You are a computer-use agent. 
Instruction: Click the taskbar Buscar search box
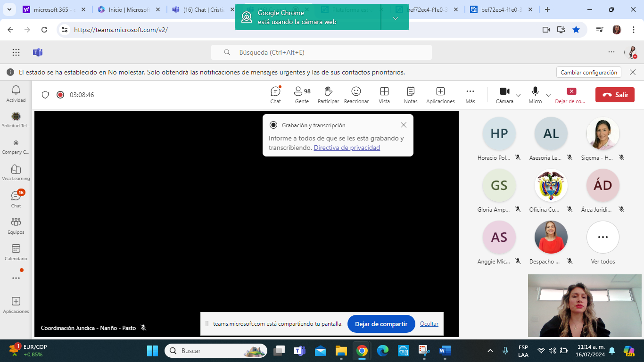pos(216,351)
